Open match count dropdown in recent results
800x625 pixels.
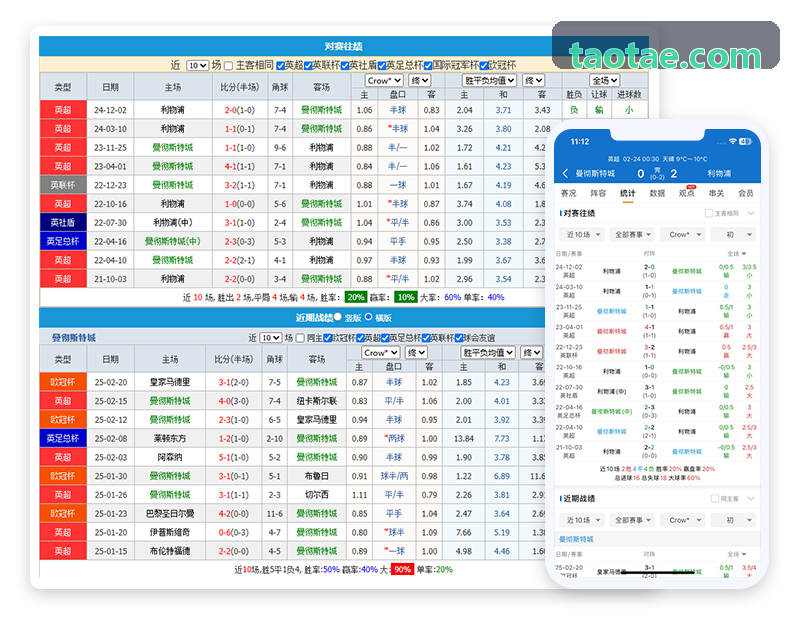coord(271,338)
